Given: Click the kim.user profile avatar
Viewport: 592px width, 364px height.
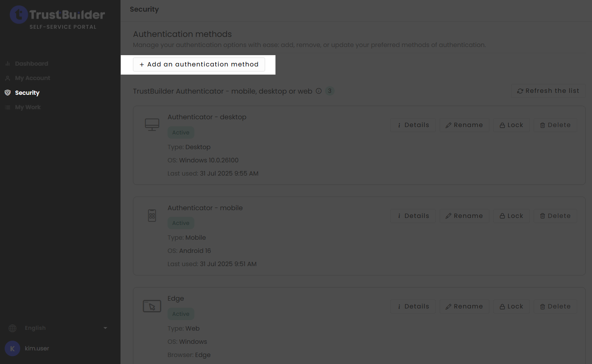Looking at the screenshot, I should coord(12,348).
